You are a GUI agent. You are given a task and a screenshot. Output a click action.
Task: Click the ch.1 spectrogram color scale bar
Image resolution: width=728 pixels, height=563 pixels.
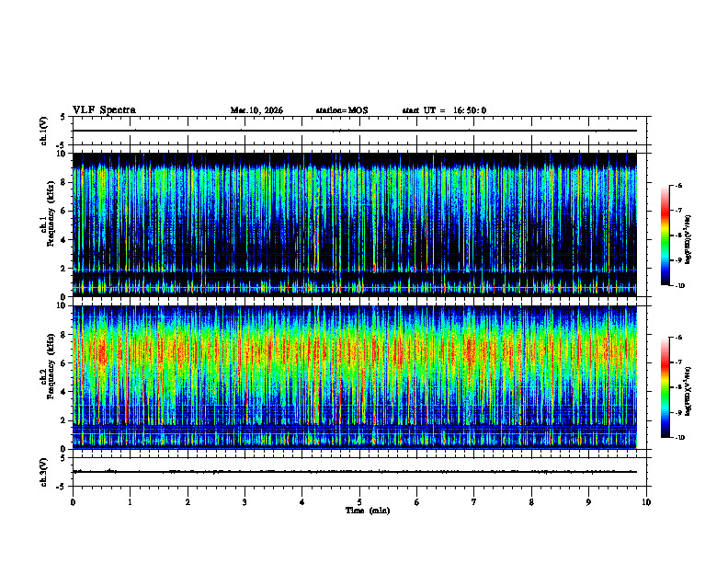coord(665,236)
